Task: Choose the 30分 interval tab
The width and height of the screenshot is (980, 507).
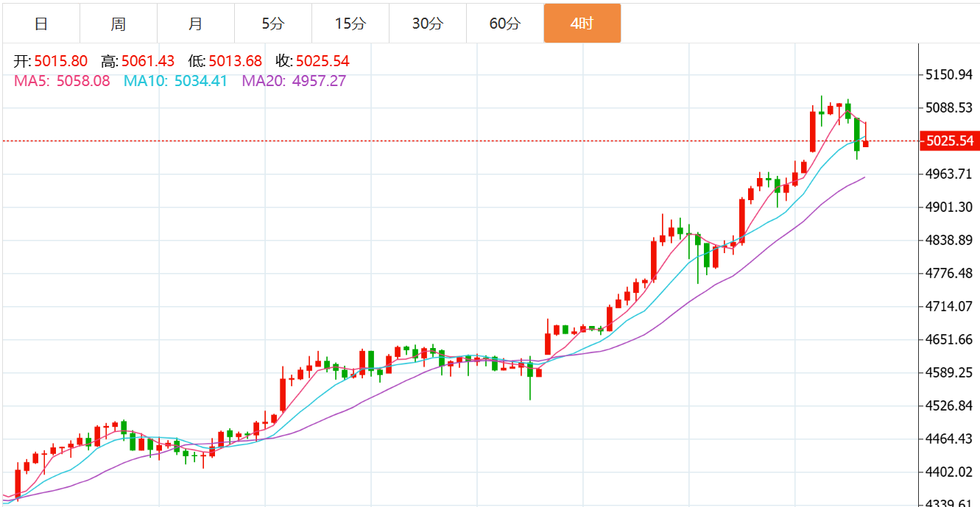Action: pos(428,24)
